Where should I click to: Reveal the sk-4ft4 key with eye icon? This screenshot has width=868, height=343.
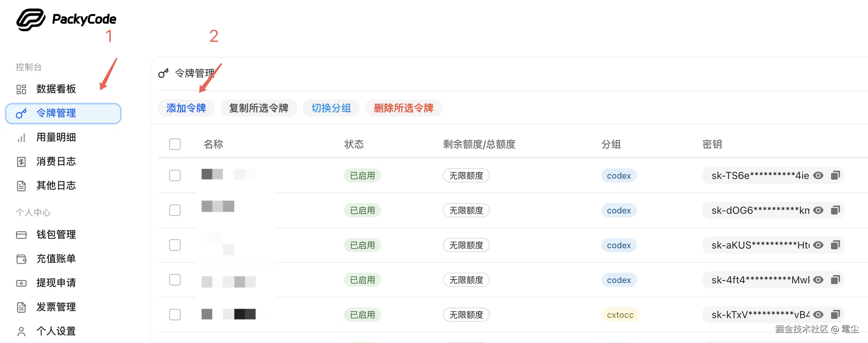pyautogui.click(x=819, y=280)
